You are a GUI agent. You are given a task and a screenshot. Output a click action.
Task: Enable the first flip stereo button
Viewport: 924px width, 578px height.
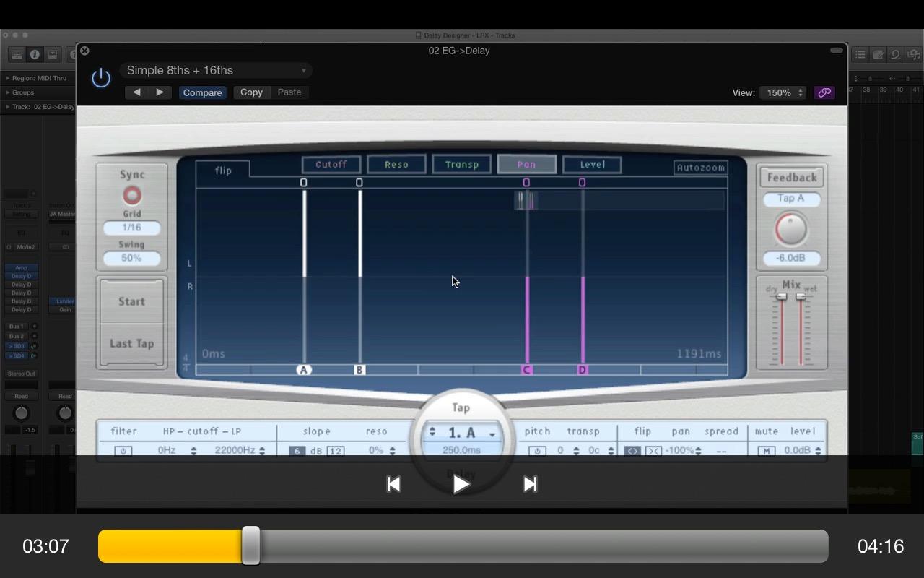tap(632, 451)
